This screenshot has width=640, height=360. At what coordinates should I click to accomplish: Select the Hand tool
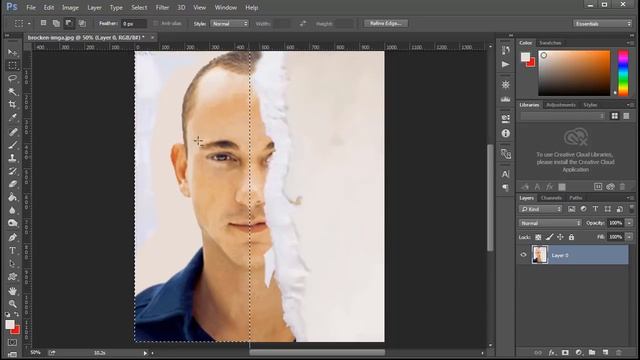coord(13,291)
